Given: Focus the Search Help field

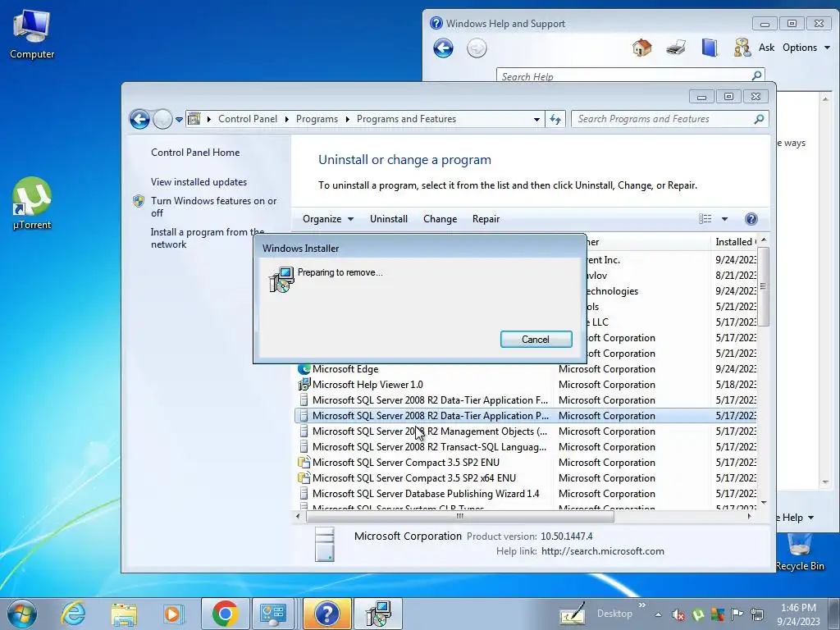Looking at the screenshot, I should tap(623, 75).
